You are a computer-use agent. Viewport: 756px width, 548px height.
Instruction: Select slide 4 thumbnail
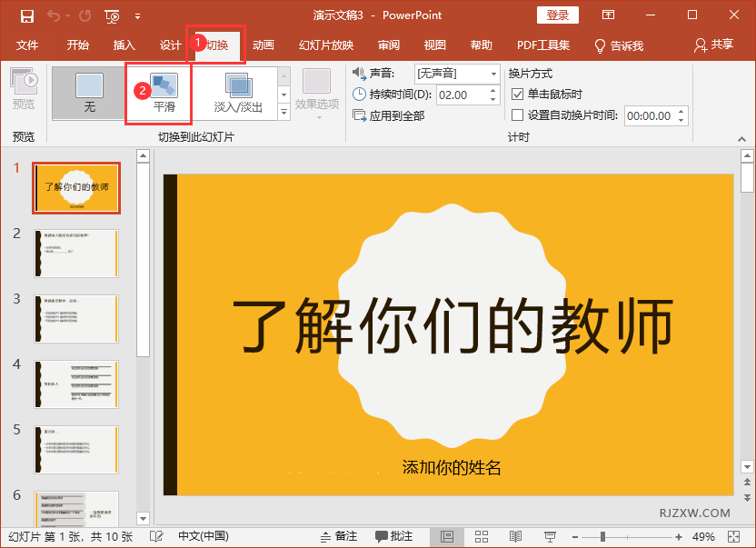pyautogui.click(x=76, y=384)
